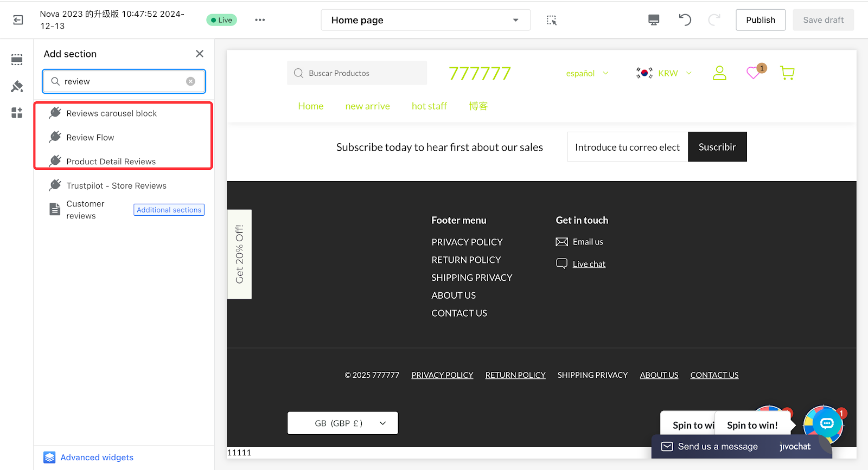Click the exit editor icon
The width and height of the screenshot is (868, 470).
tap(18, 20)
